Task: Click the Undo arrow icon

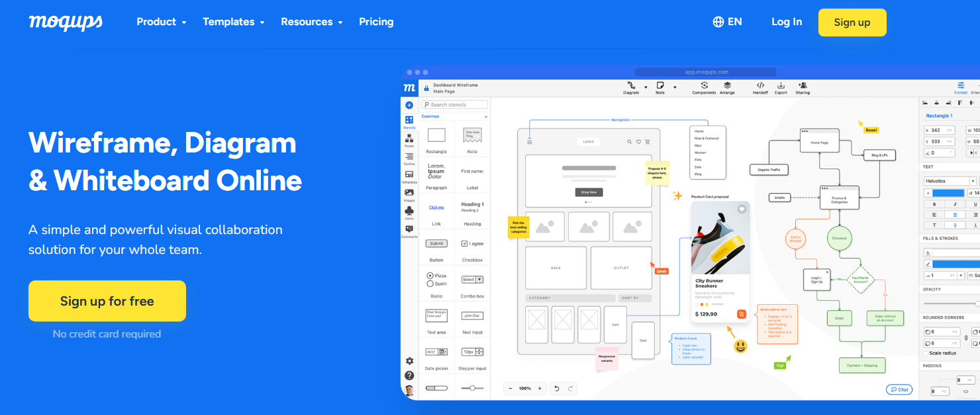Action: [557, 388]
